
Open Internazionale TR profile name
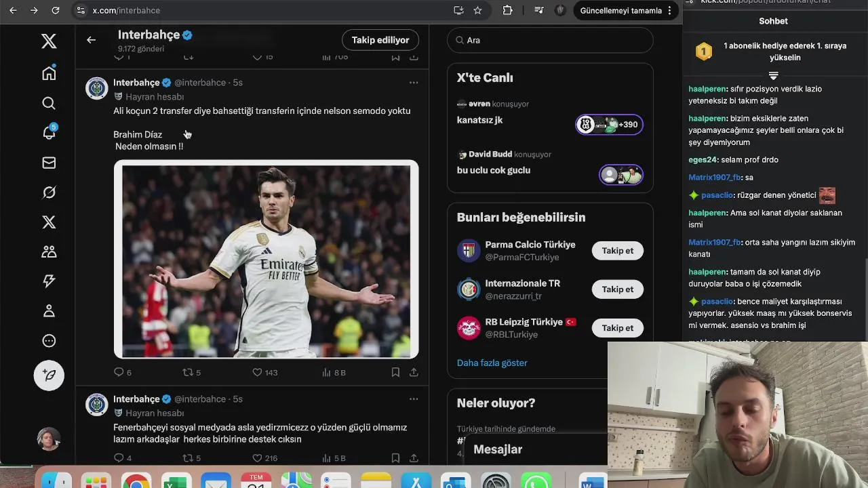(x=523, y=283)
